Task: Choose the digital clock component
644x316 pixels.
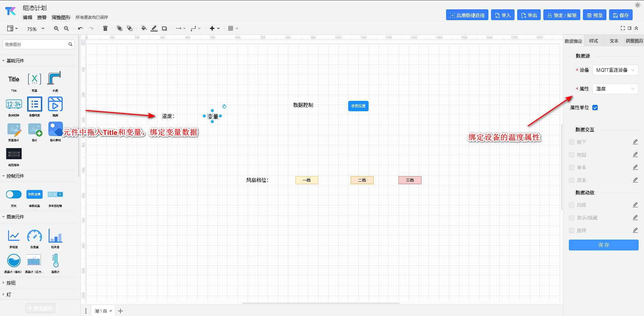Action: point(14,104)
